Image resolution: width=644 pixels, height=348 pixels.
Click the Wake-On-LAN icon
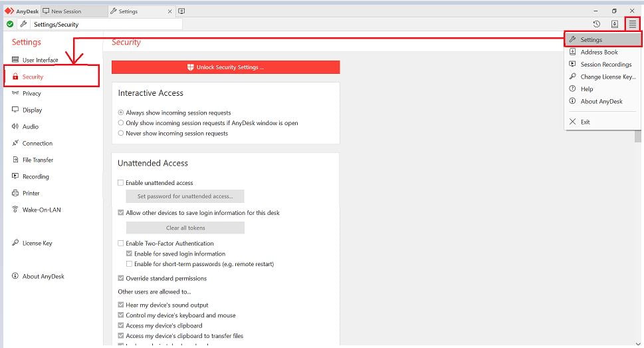15,210
